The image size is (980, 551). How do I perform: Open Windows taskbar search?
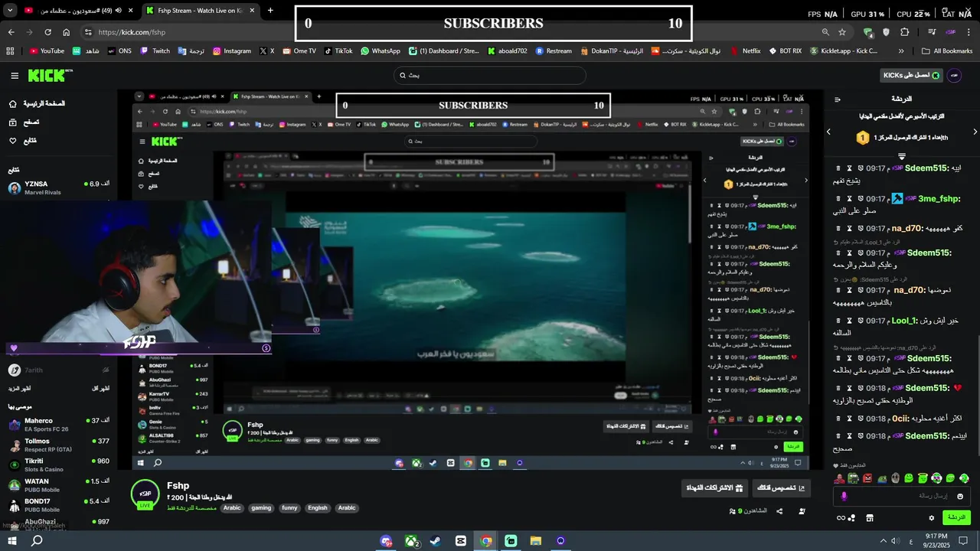pyautogui.click(x=37, y=541)
